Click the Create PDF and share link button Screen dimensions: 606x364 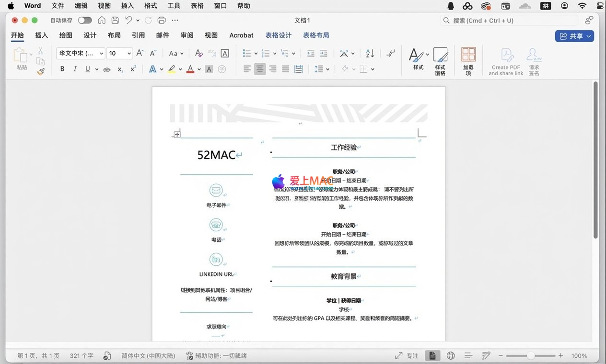click(x=506, y=61)
